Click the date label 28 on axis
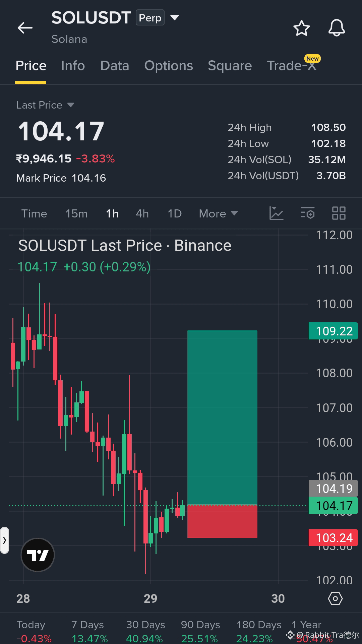Screen dimensions: 362x644 23,598
